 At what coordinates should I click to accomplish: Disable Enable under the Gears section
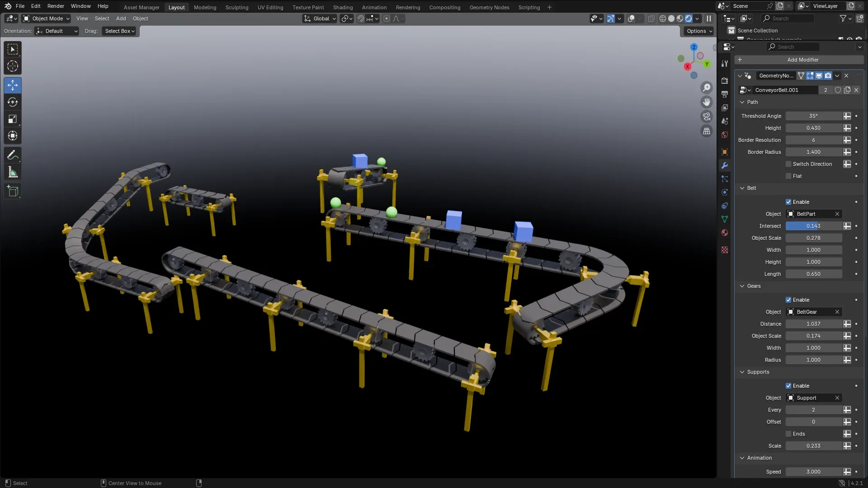(x=788, y=300)
